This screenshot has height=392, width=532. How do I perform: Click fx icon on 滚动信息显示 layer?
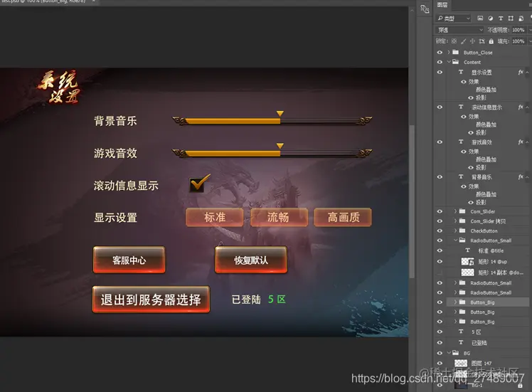coord(521,107)
